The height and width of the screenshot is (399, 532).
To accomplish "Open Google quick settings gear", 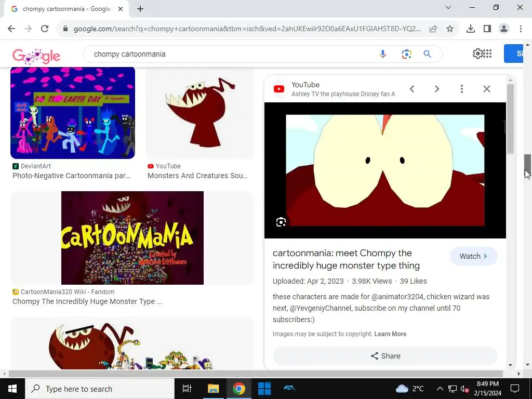I will (477, 54).
